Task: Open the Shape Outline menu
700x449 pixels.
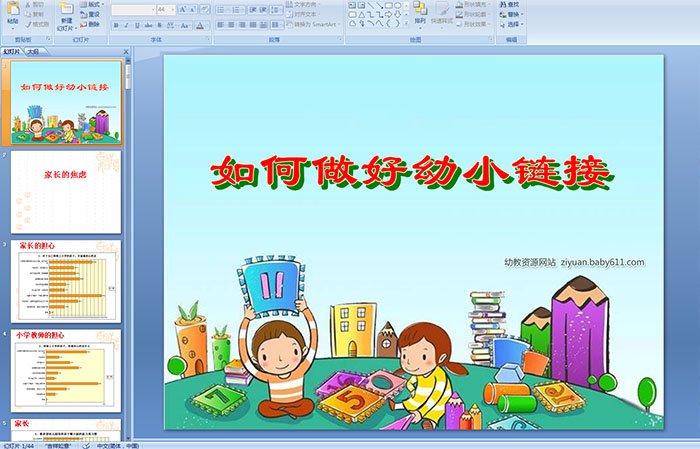Action: 473,14
